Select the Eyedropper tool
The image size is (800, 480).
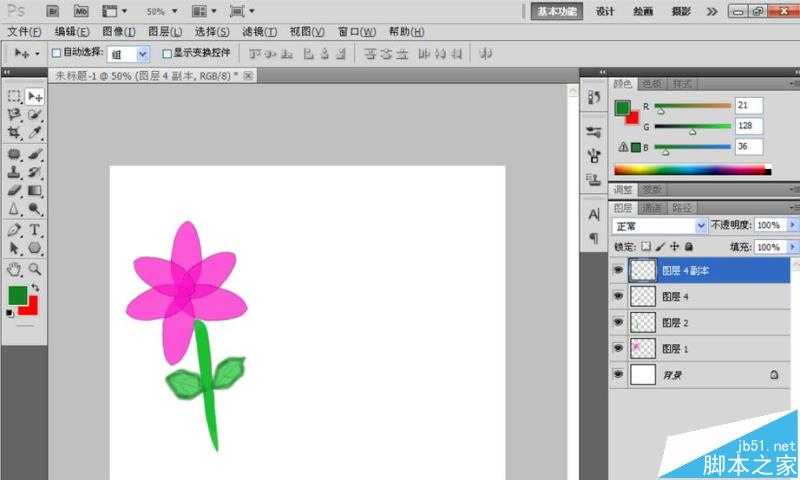point(35,132)
